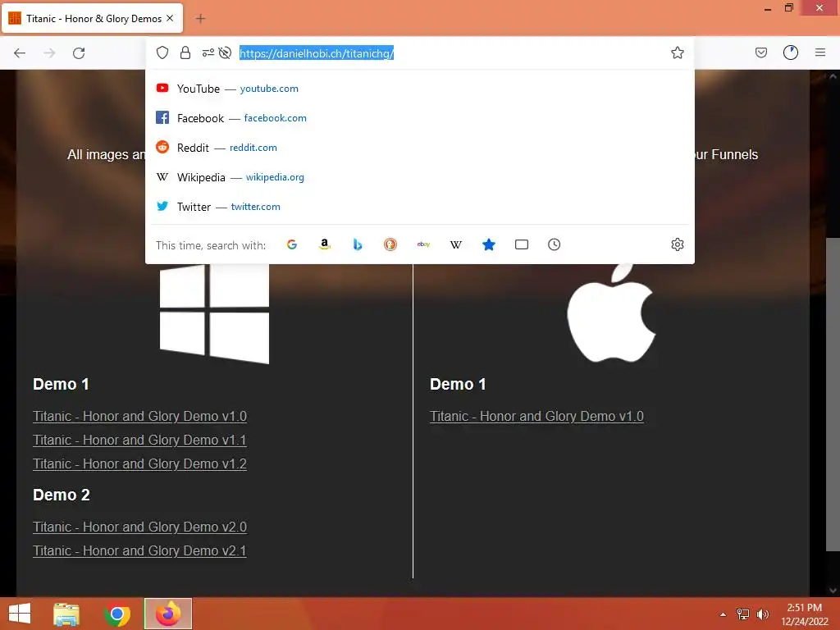Reload the current page

click(x=79, y=52)
